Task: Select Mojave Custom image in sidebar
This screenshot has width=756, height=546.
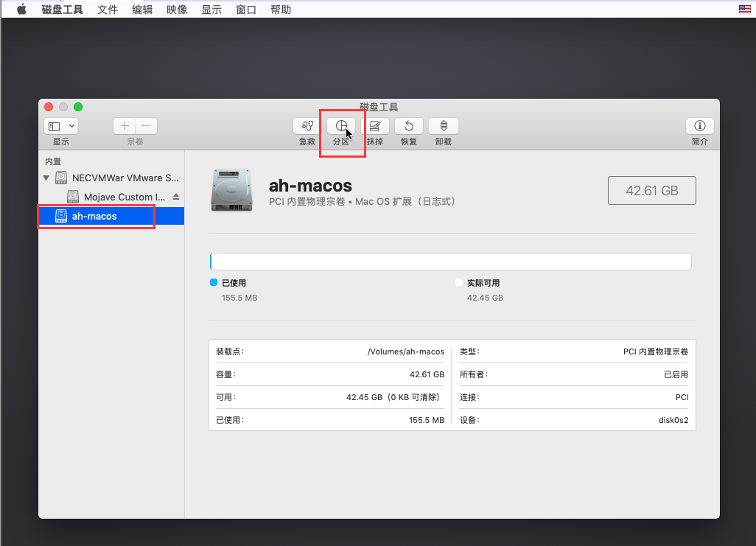Action: 124,197
